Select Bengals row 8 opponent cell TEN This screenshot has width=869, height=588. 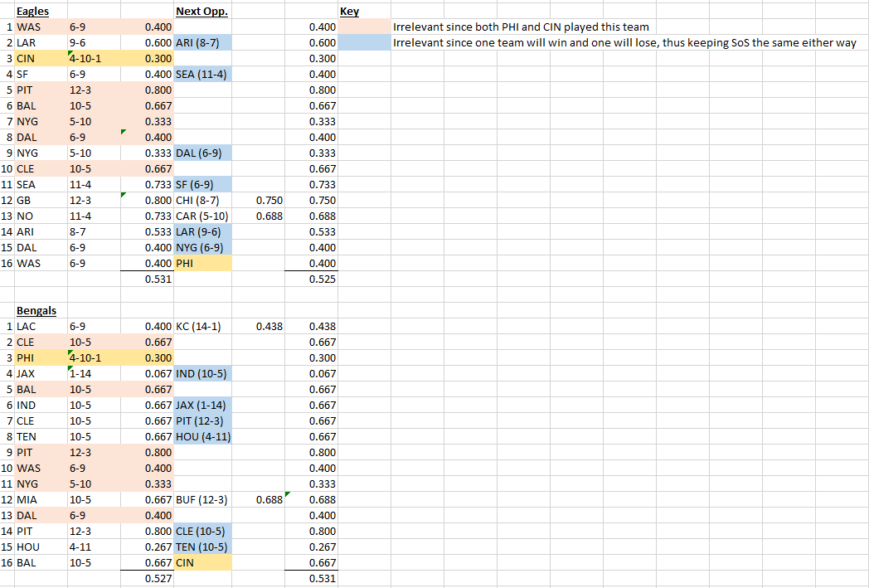coord(41,437)
